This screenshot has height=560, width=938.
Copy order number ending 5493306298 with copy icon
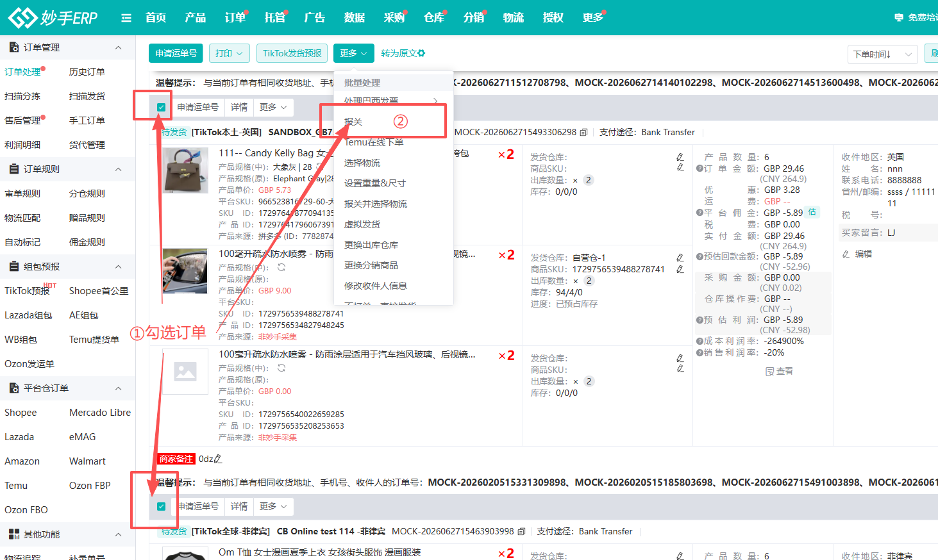click(x=583, y=133)
